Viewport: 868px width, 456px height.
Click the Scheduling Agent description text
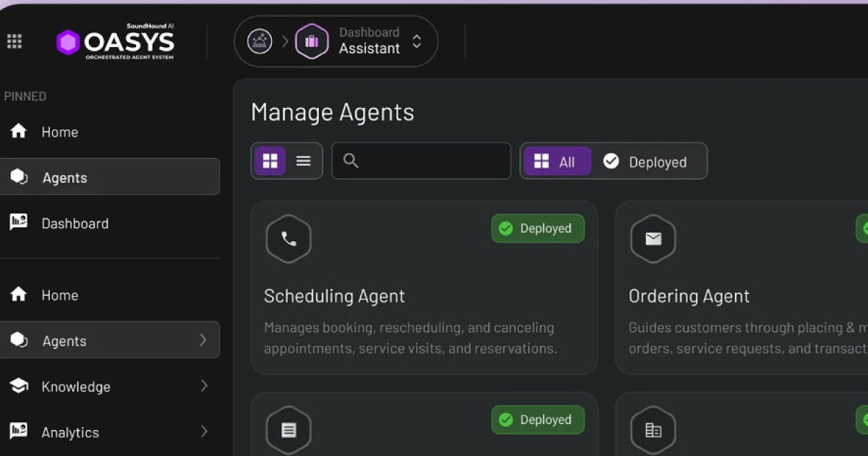pyautogui.click(x=410, y=338)
